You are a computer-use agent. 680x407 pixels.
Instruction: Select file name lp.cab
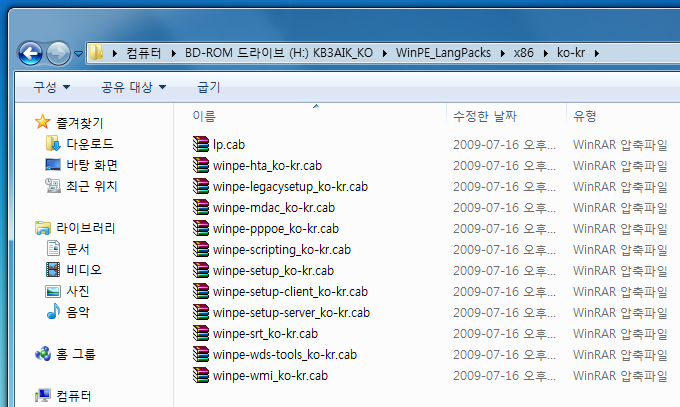click(229, 144)
